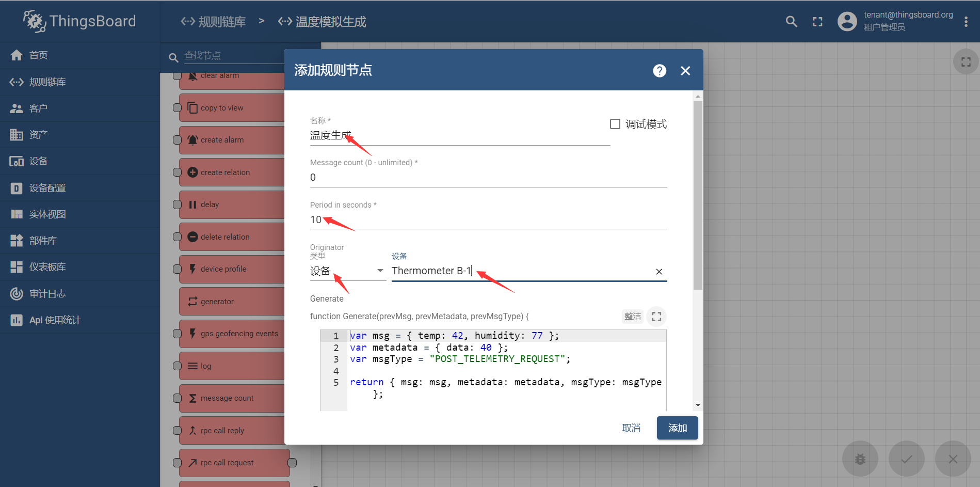The height and width of the screenshot is (487, 980).
Task: Click inside the 查找节点 search field
Action: click(232, 55)
